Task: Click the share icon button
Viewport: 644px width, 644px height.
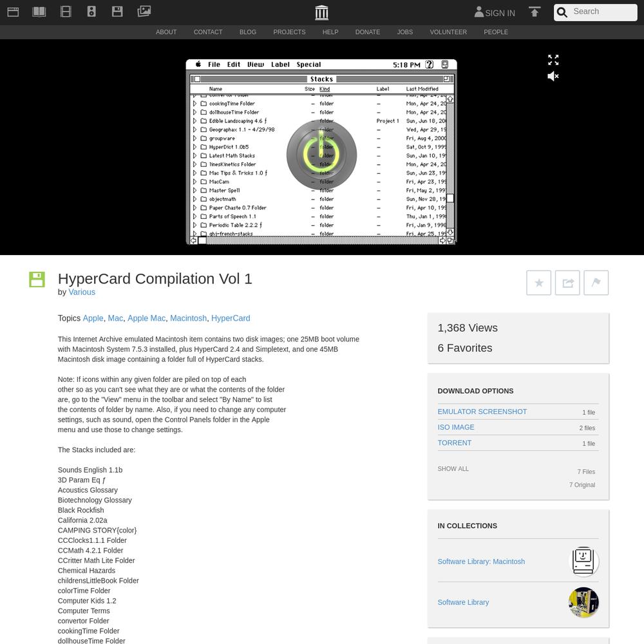Action: (567, 283)
